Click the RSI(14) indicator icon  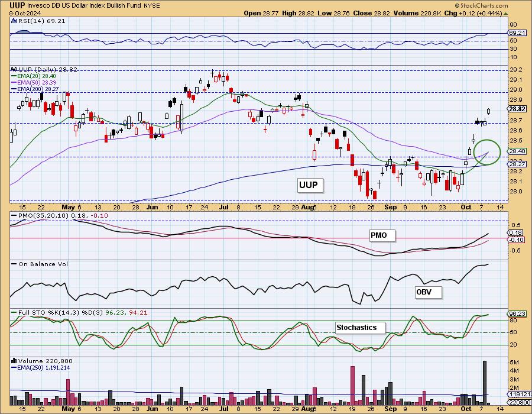pos(14,21)
